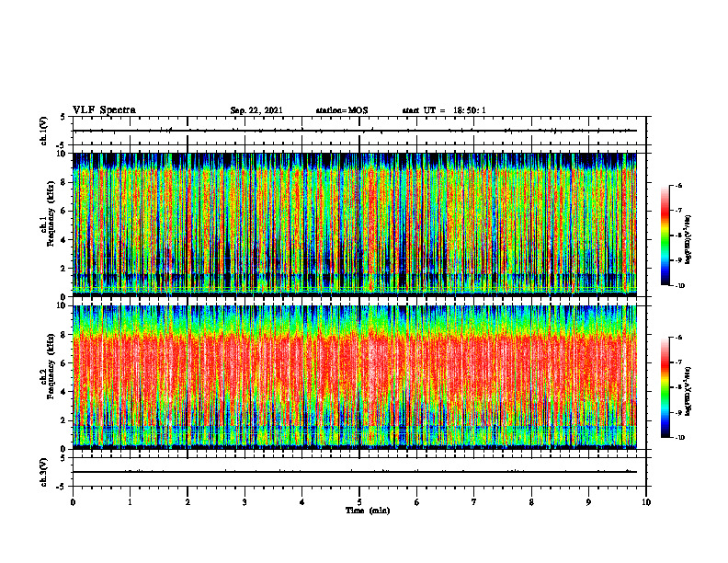This screenshot has height=563, width=728.
Task: Click time axis tick label "2"
Action: [188, 502]
